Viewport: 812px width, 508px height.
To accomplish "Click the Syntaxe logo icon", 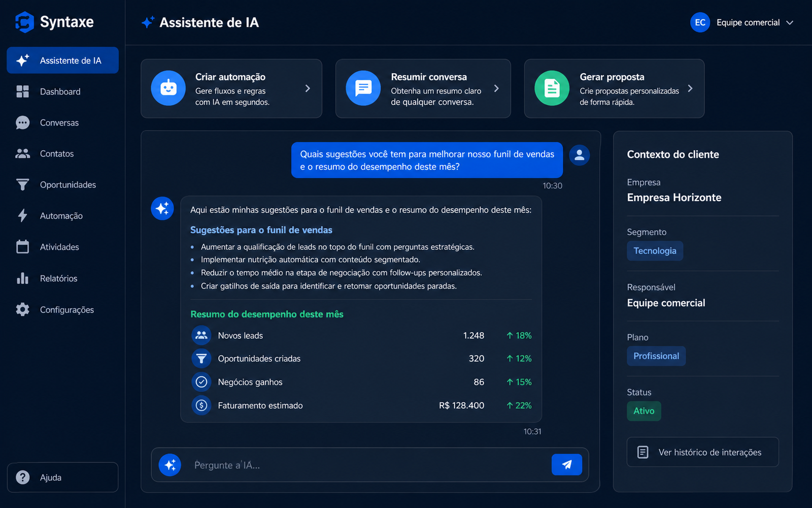I will (x=24, y=22).
